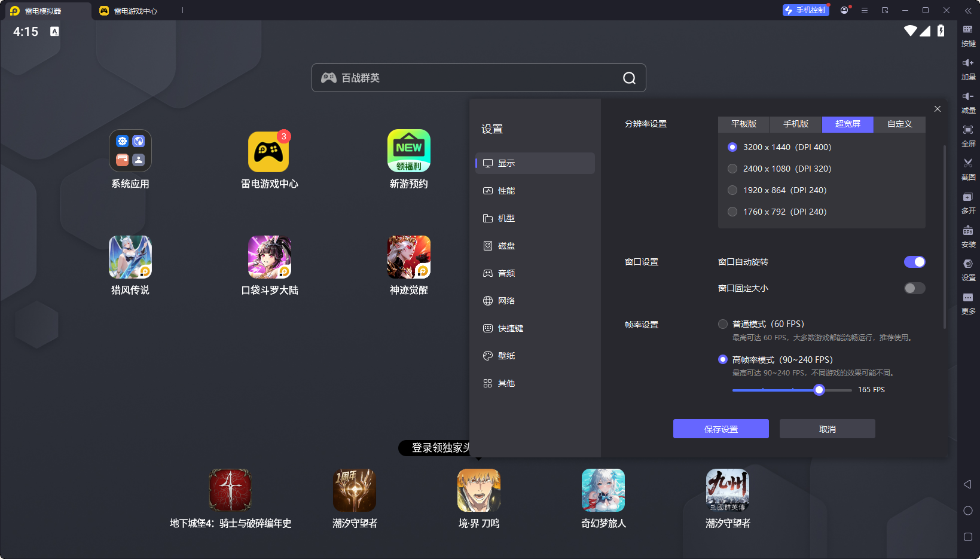Show 更多 tools in the sidebar
This screenshot has height=559, width=980.
pos(968,303)
